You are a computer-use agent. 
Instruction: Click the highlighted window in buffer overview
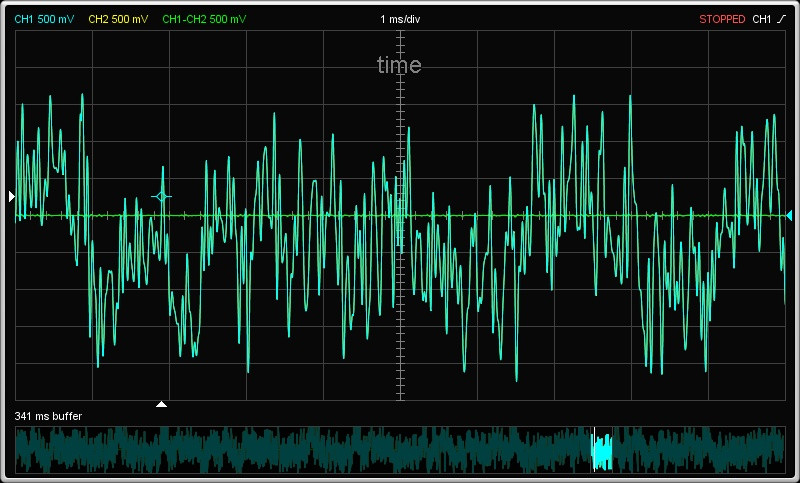point(604,450)
